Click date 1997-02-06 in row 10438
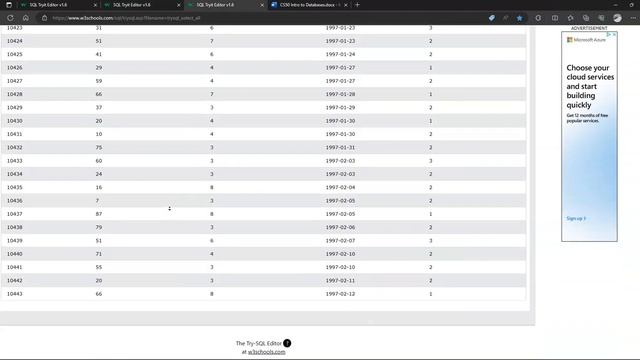The height and width of the screenshot is (360, 640). point(340,227)
